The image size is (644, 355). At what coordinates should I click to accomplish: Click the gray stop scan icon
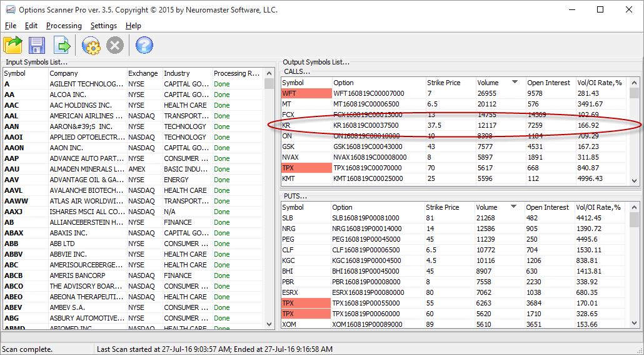[115, 45]
